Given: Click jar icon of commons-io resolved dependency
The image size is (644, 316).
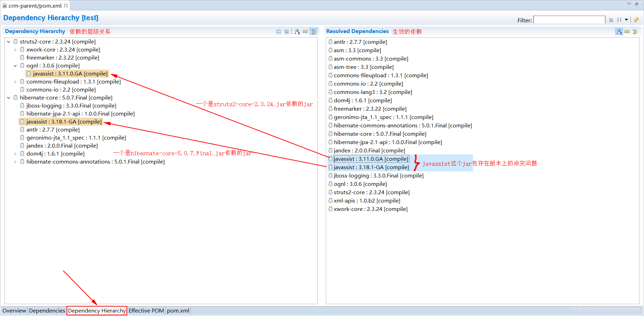Looking at the screenshot, I should pyautogui.click(x=331, y=84).
